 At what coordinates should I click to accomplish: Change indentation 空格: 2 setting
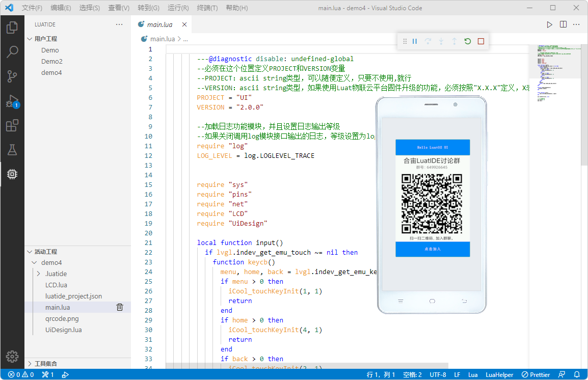pos(412,374)
